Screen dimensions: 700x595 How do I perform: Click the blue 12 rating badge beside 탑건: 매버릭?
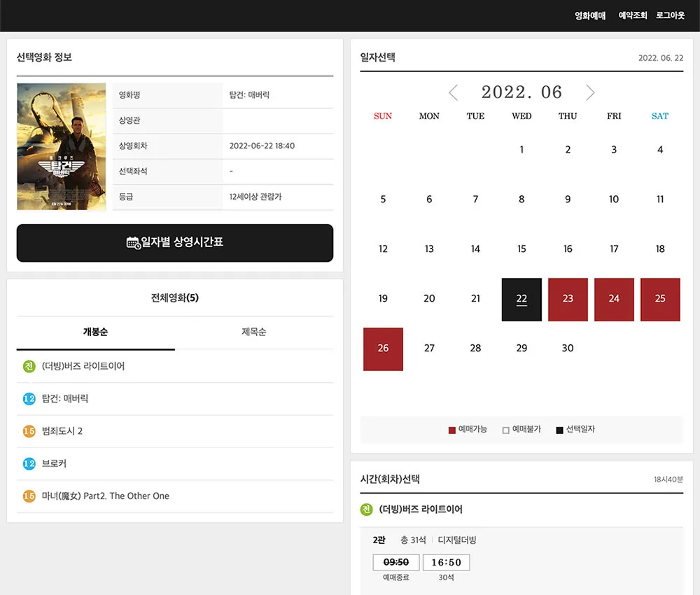(x=29, y=399)
